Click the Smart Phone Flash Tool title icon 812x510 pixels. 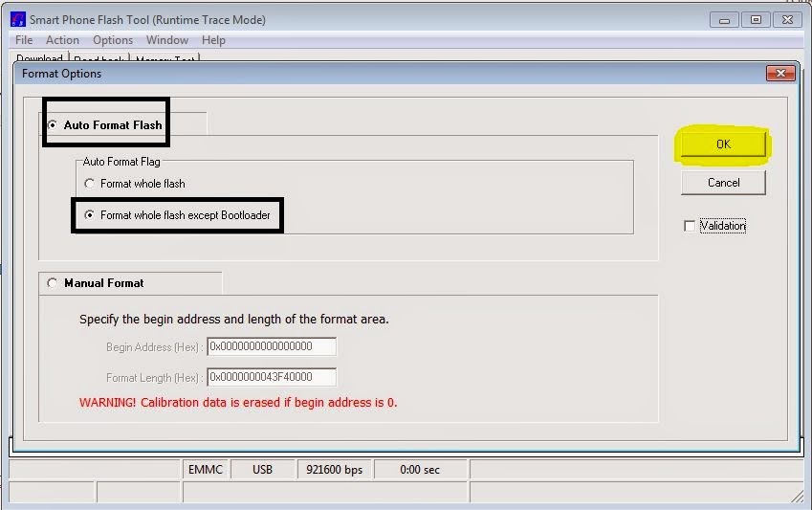point(17,20)
